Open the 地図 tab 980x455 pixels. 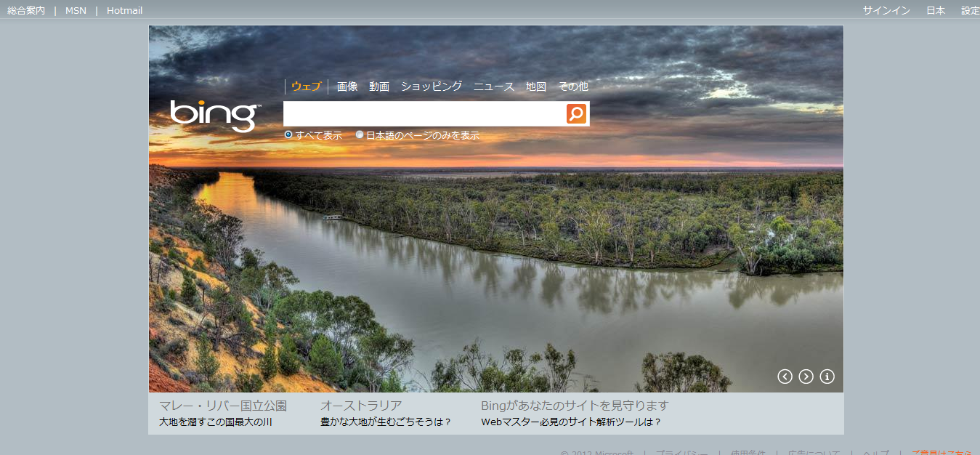536,86
